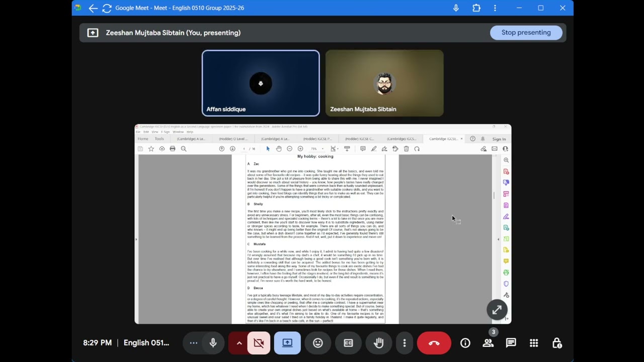Screen dimensions: 644x362
Task: Select the highlighter pen tool
Action: [x=374, y=149]
